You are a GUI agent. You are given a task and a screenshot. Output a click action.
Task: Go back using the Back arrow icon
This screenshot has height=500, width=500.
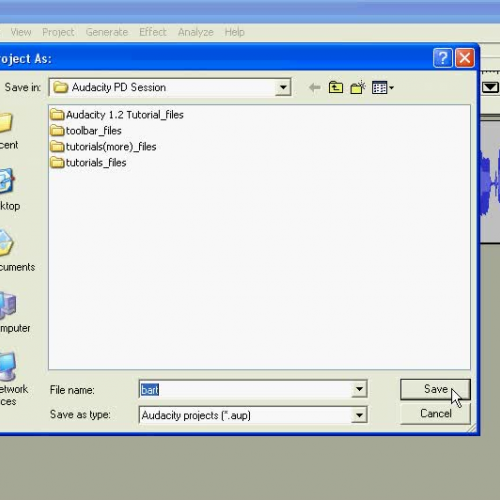pos(314,88)
